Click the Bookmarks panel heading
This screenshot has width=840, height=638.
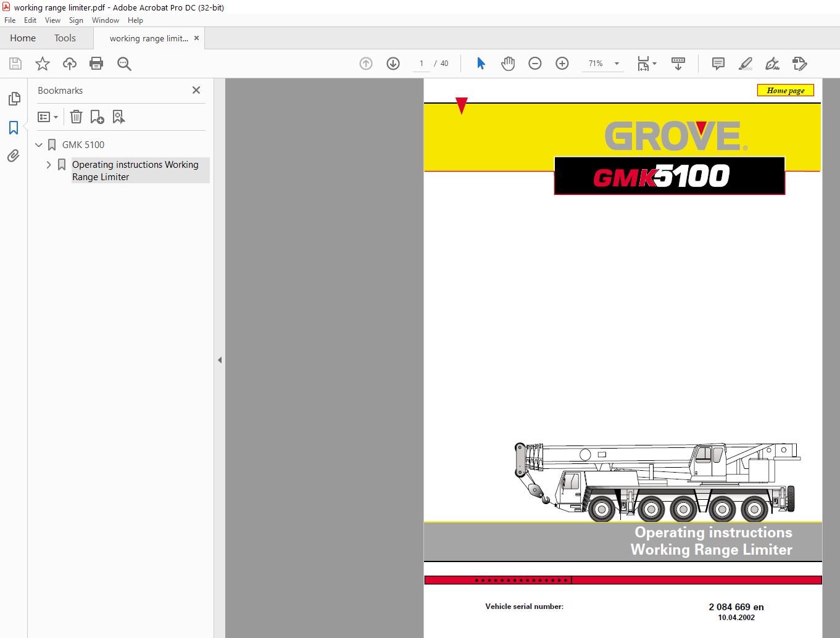pos(60,91)
